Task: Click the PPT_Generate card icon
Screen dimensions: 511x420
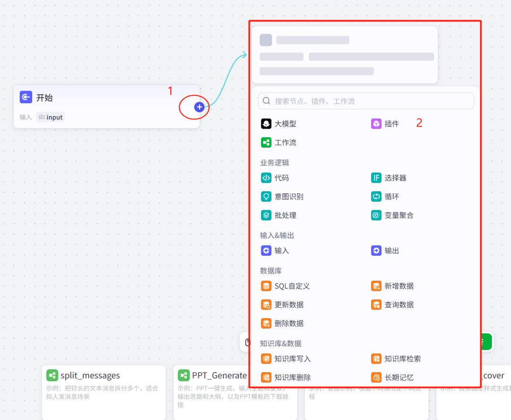Action: [184, 375]
